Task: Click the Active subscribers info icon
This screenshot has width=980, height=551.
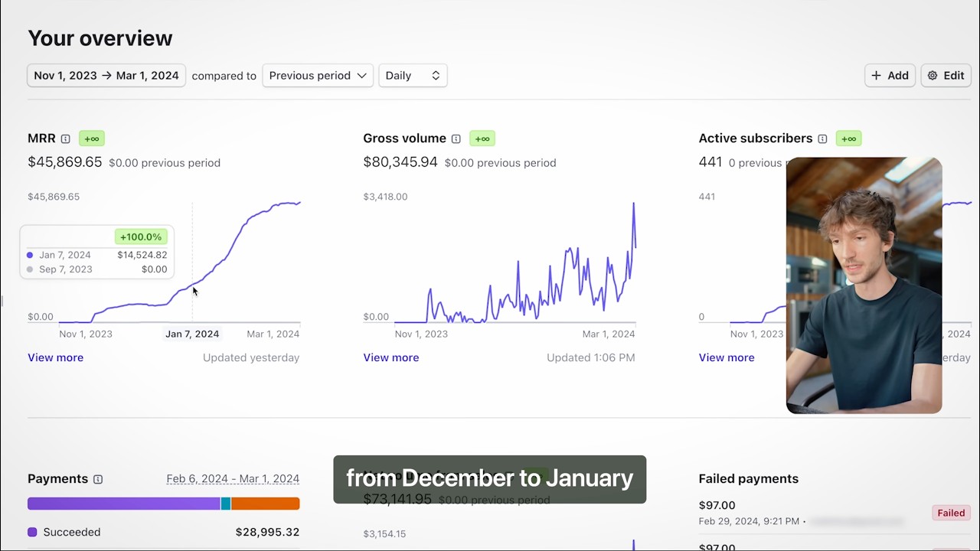Action: pyautogui.click(x=822, y=139)
